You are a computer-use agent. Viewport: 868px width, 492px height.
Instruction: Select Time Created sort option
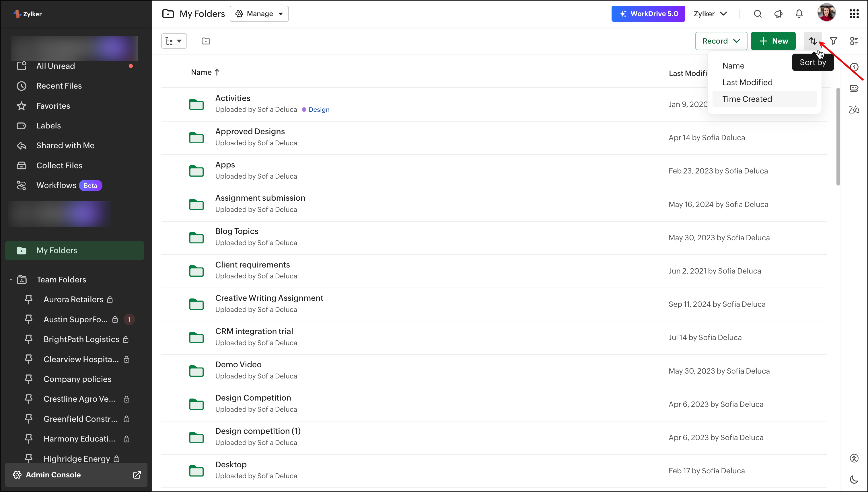[x=747, y=99]
